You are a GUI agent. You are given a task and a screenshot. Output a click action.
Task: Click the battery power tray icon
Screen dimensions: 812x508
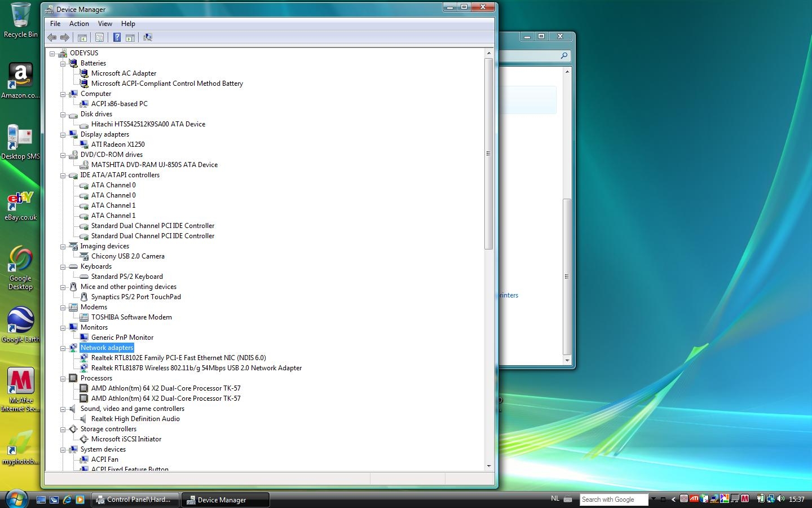click(x=761, y=498)
